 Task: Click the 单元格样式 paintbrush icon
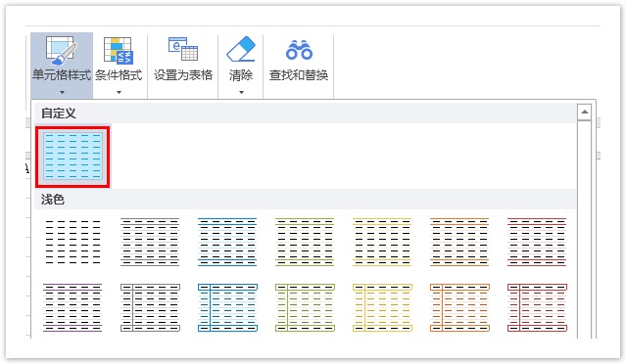[x=62, y=50]
